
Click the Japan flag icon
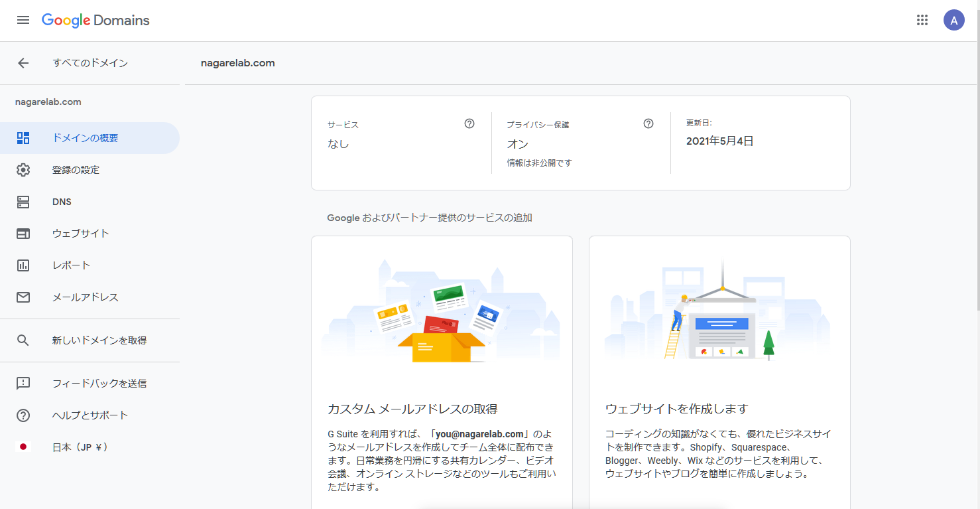[23, 447]
